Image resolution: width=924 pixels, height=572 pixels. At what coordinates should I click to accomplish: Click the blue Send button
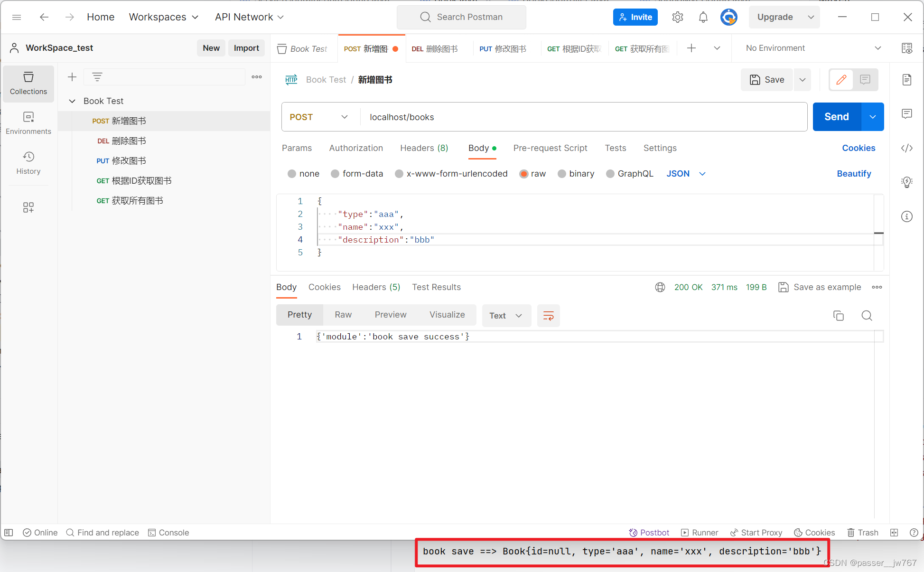[837, 117]
